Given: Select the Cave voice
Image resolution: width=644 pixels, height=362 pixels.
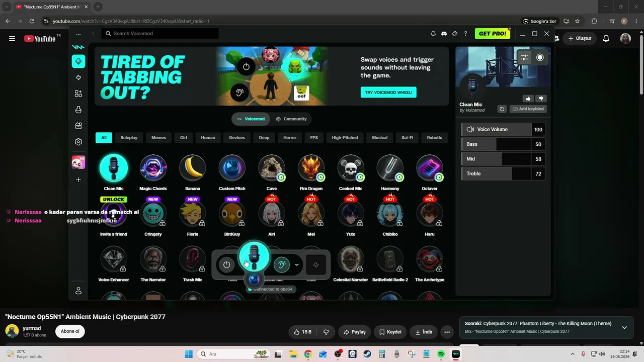Looking at the screenshot, I should 271,172.
